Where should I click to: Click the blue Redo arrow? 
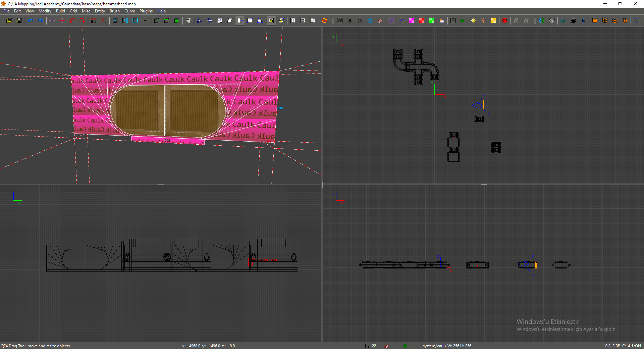click(41, 21)
